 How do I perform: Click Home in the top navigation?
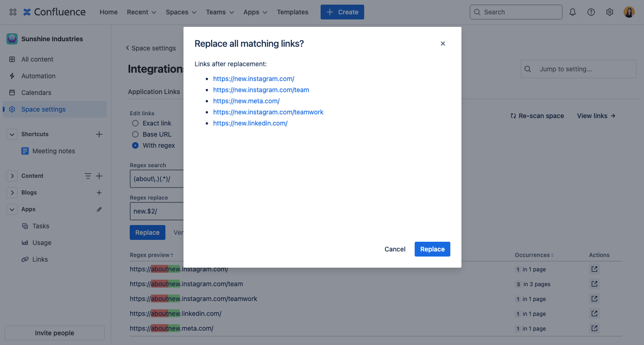pos(108,12)
